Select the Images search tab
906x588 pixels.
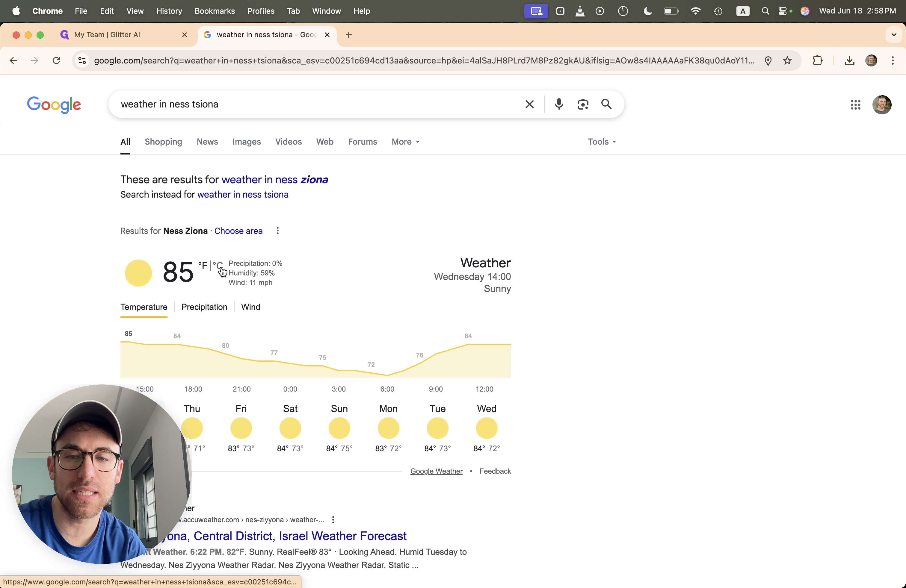point(247,142)
